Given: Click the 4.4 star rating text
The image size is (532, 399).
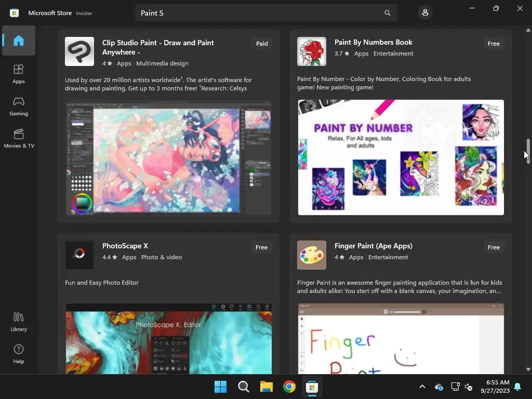Looking at the screenshot, I should [110, 257].
